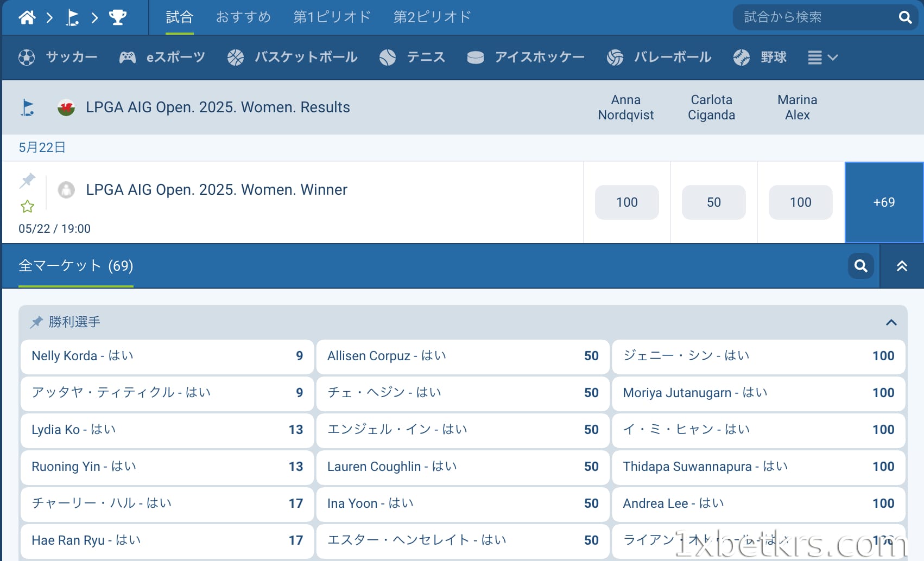Switch to the 第2ピリオド tab
The width and height of the screenshot is (924, 561).
432,17
